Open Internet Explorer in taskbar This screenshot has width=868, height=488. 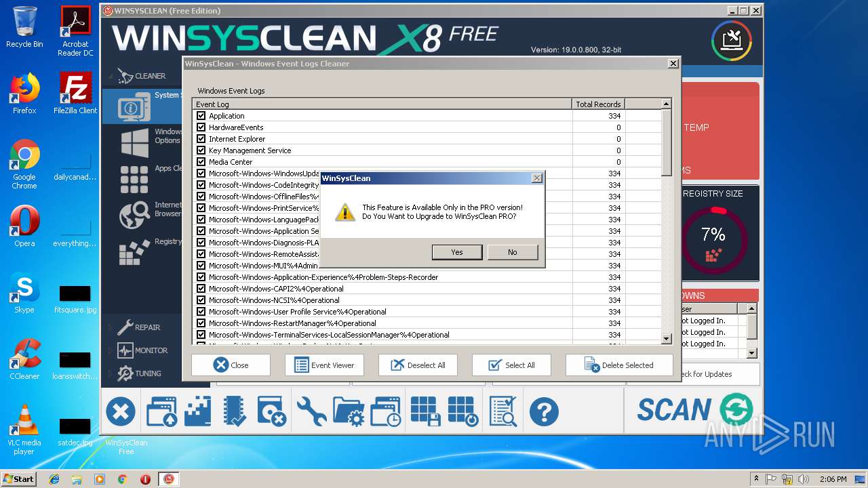[54, 479]
